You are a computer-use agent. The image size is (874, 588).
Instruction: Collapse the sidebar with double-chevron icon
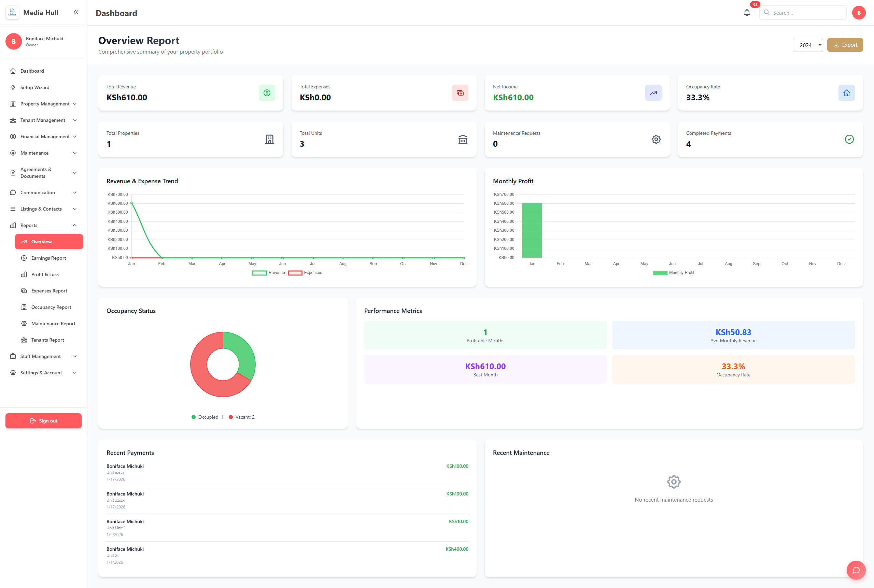coord(76,12)
